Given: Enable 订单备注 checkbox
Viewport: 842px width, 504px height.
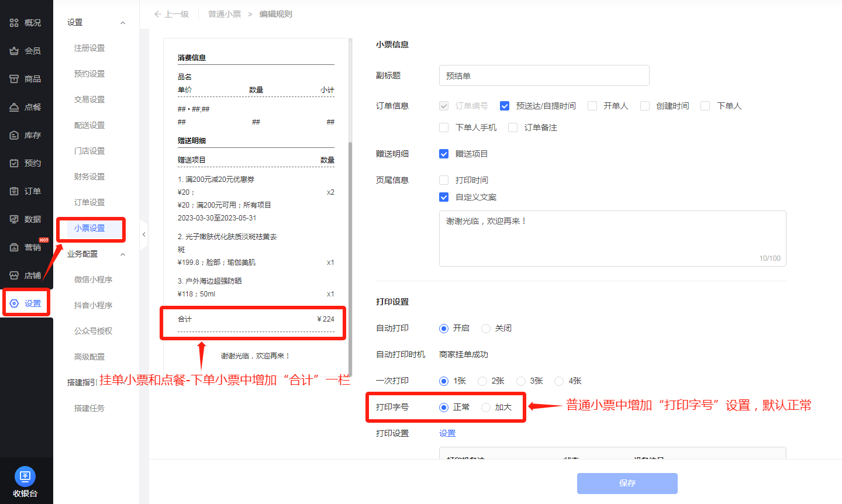Looking at the screenshot, I should point(513,127).
